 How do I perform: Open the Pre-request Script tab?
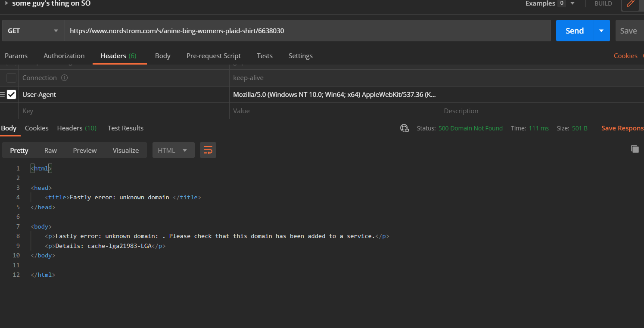point(214,56)
